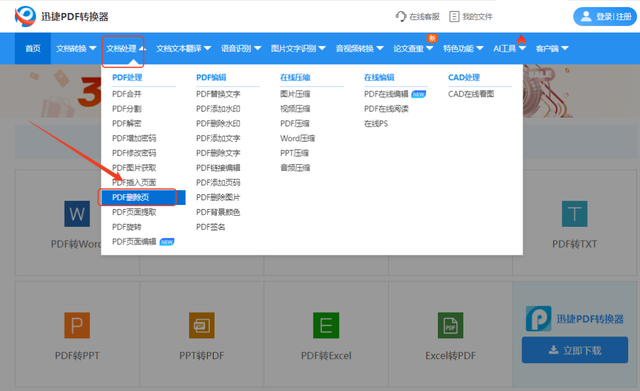Click the CAD处理 column heading

pyautogui.click(x=464, y=77)
